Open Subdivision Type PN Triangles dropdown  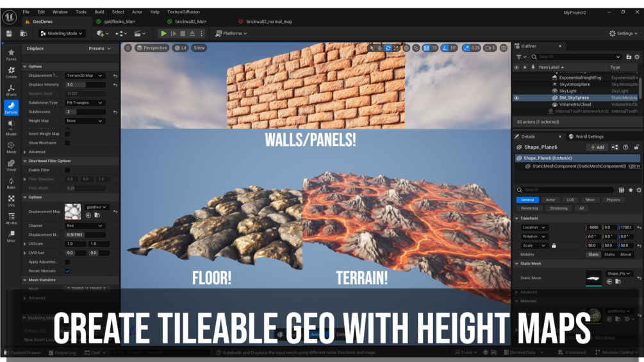(85, 103)
